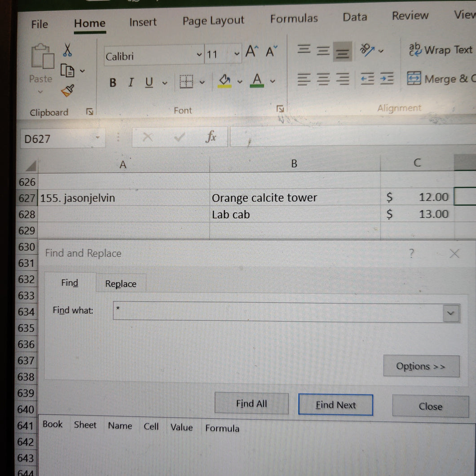
Task: Increase font size with larger A
Action: (x=252, y=51)
